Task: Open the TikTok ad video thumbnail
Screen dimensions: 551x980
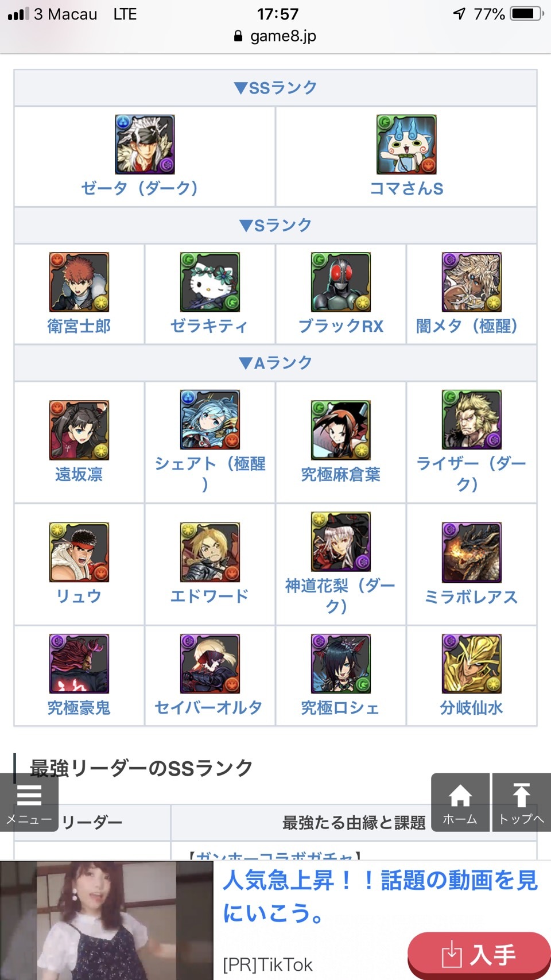Action: tap(107, 920)
